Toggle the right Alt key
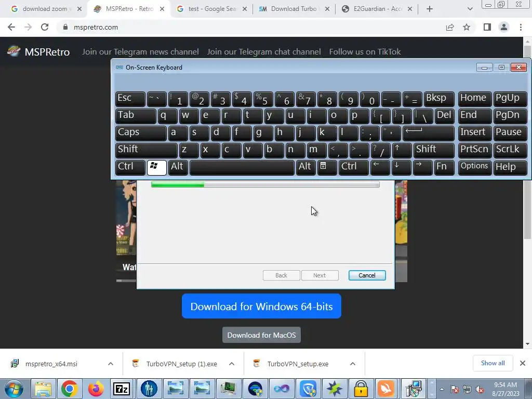Screen dimensions: 532x399 (305, 167)
